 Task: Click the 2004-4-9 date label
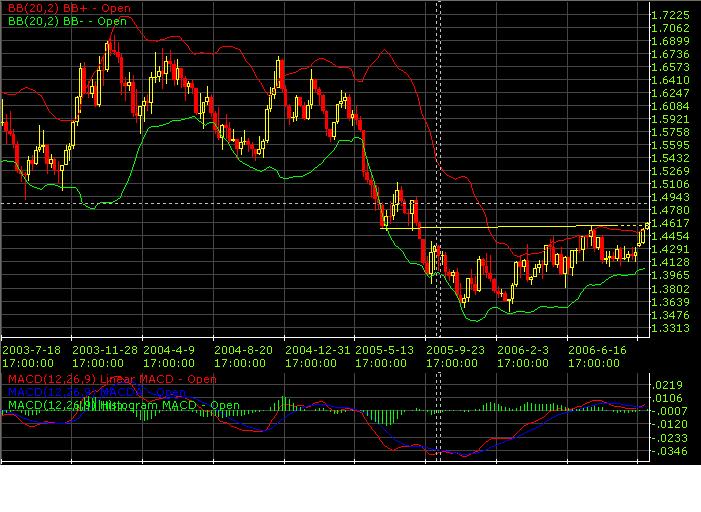(x=169, y=350)
